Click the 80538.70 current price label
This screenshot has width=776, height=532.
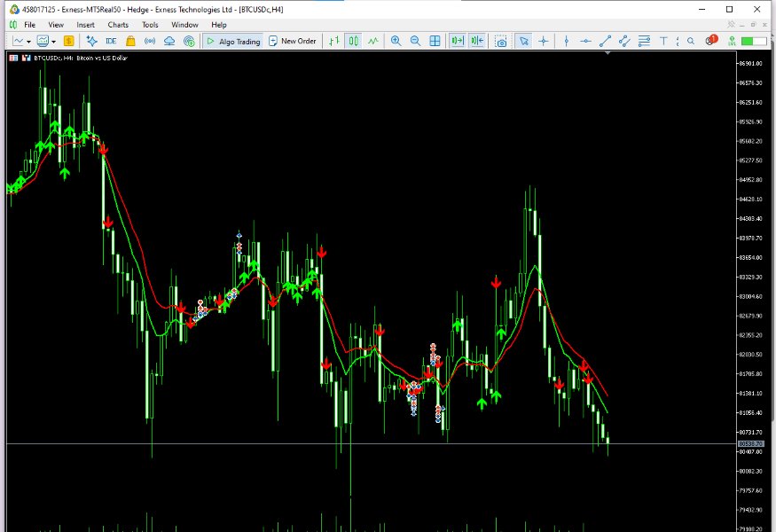click(751, 444)
